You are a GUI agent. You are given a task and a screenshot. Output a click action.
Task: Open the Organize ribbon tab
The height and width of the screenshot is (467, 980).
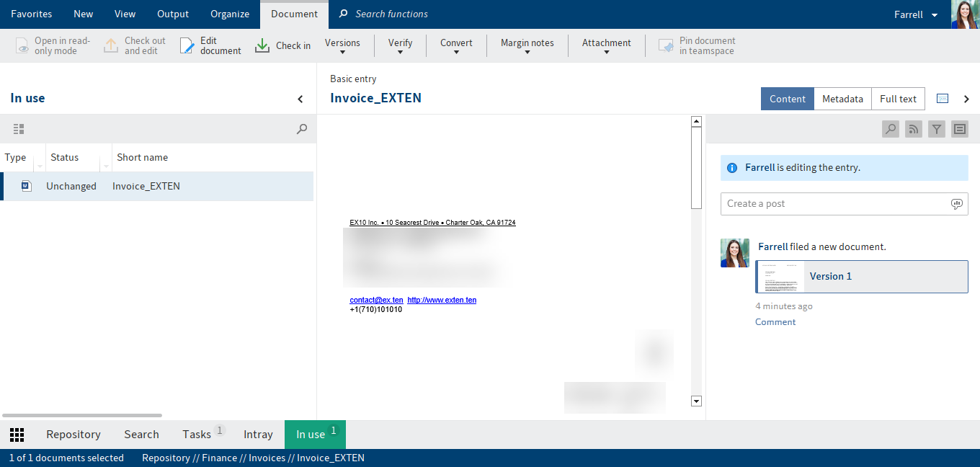230,14
